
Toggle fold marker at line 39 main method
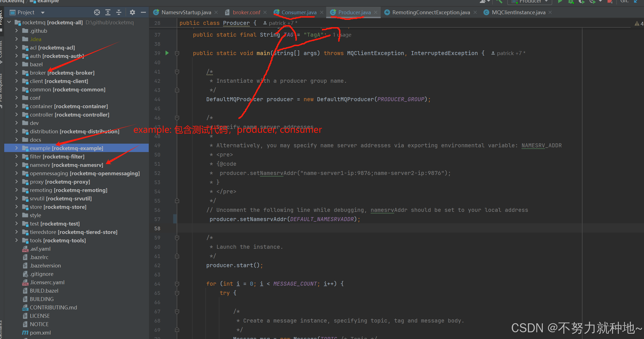(x=177, y=53)
